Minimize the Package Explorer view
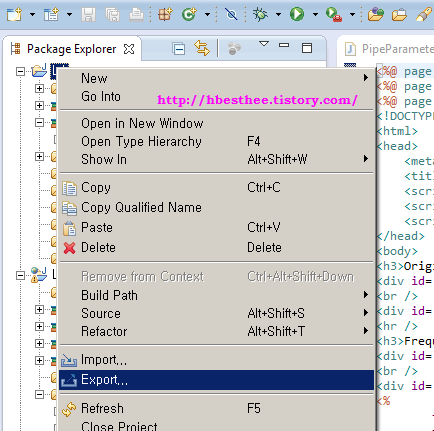The height and width of the screenshot is (431, 434). point(284,45)
